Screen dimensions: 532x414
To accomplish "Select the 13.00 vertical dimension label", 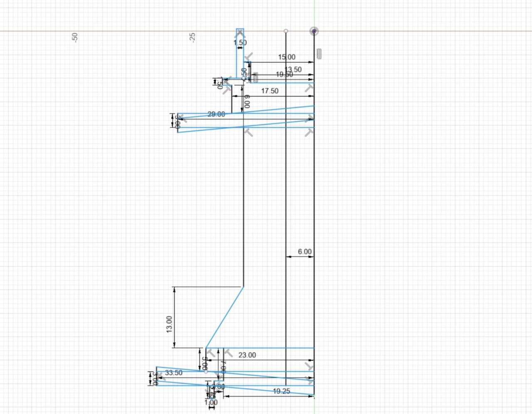I will tap(169, 324).
